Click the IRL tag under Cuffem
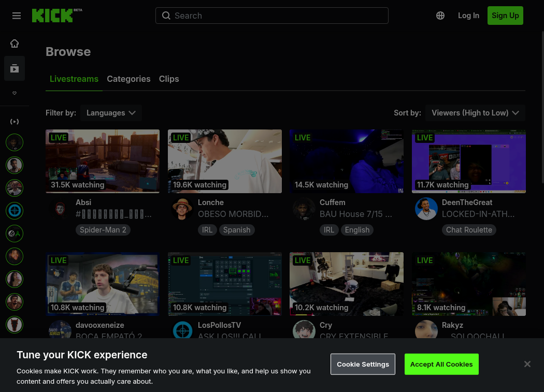The height and width of the screenshot is (392, 544). coord(329,230)
